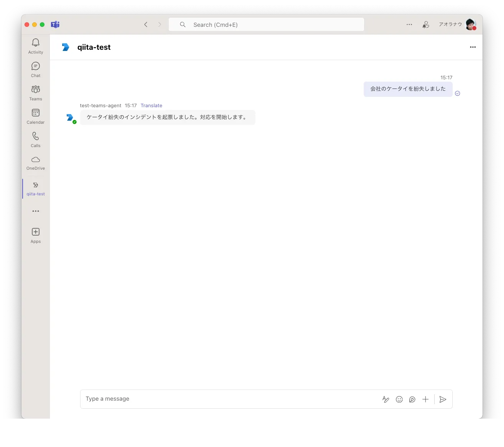
Task: Open the Calendar
Action: click(36, 116)
